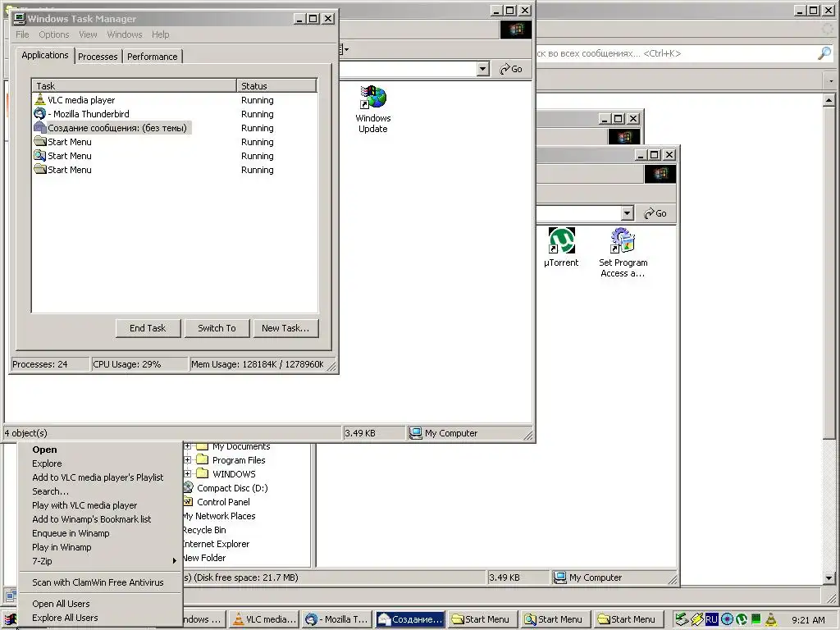Screen dimensions: 840x630
Task: Click the RU language indicator in tray
Action: 711,619
